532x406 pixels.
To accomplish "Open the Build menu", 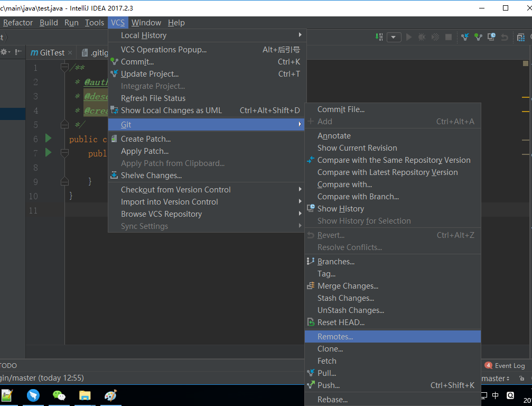I will (49, 23).
